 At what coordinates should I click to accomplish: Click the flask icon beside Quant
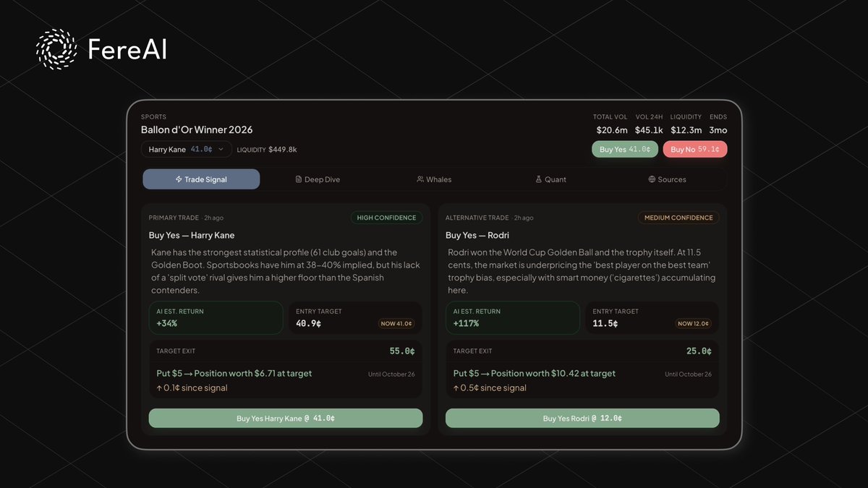[x=538, y=179]
